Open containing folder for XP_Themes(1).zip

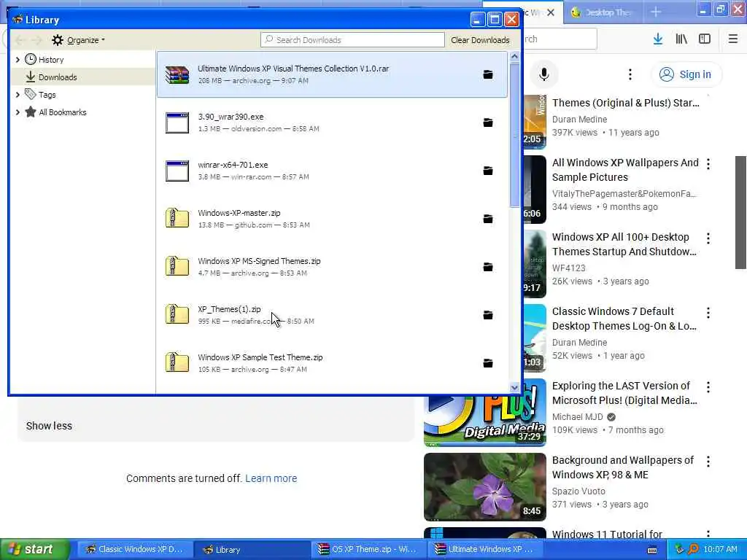coord(488,315)
